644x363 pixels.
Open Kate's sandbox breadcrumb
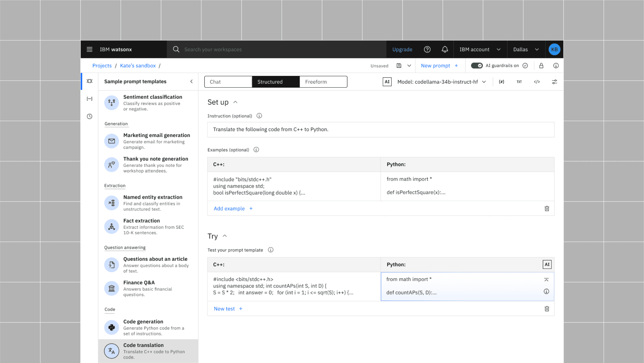coord(138,66)
